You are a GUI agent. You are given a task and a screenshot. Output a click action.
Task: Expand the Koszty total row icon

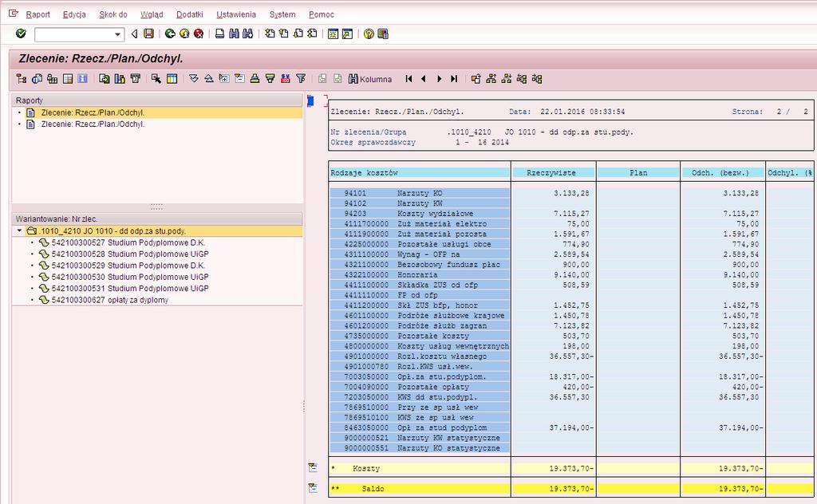click(x=313, y=467)
